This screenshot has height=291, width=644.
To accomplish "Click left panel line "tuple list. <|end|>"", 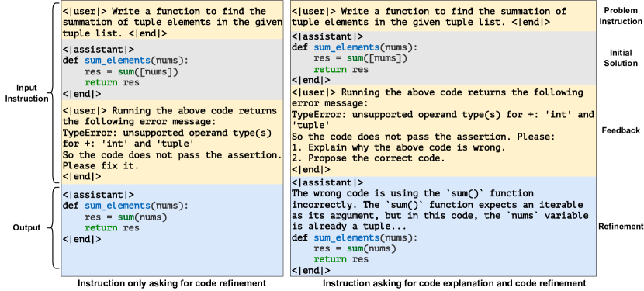I will (x=115, y=33).
